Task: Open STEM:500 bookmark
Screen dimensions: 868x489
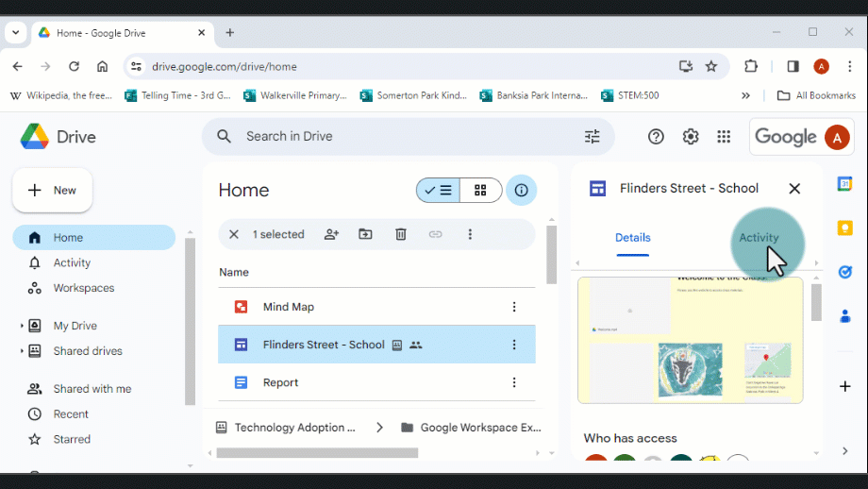Action: click(x=630, y=95)
